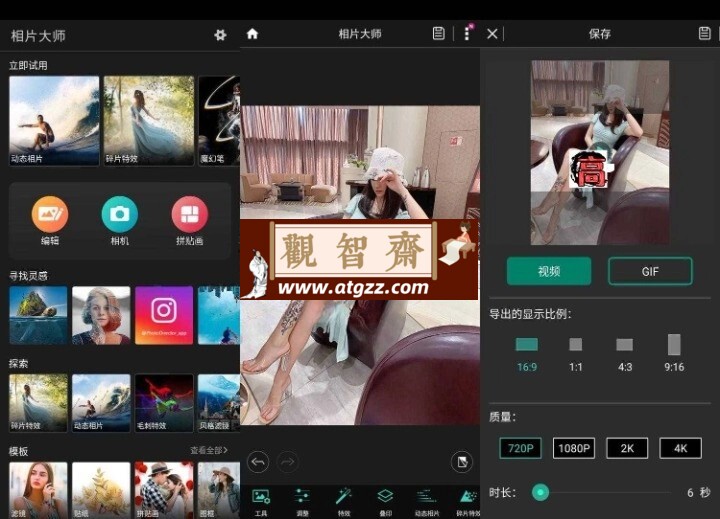Click the 寻找灵感 section heading
Screen dimensions: 720x519
coord(28,276)
